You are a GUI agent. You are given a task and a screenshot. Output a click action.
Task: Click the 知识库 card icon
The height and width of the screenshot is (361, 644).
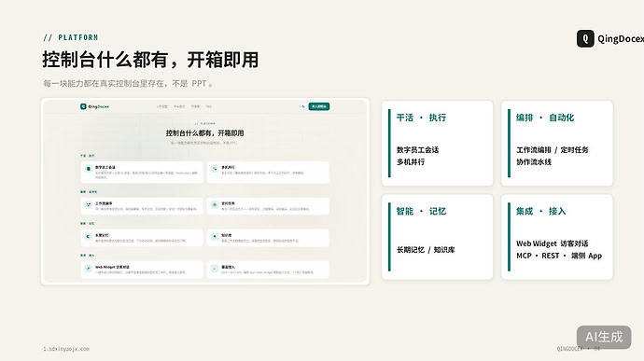(215, 236)
